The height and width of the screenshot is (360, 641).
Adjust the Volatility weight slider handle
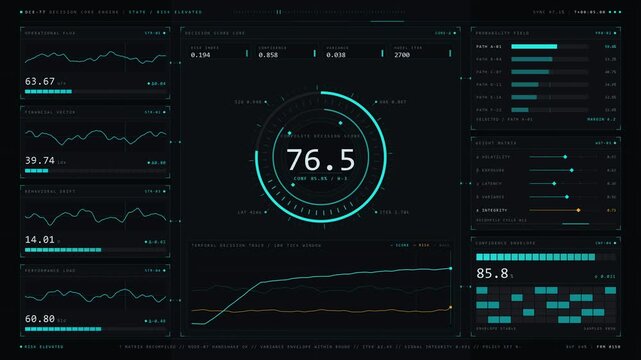[565, 157]
